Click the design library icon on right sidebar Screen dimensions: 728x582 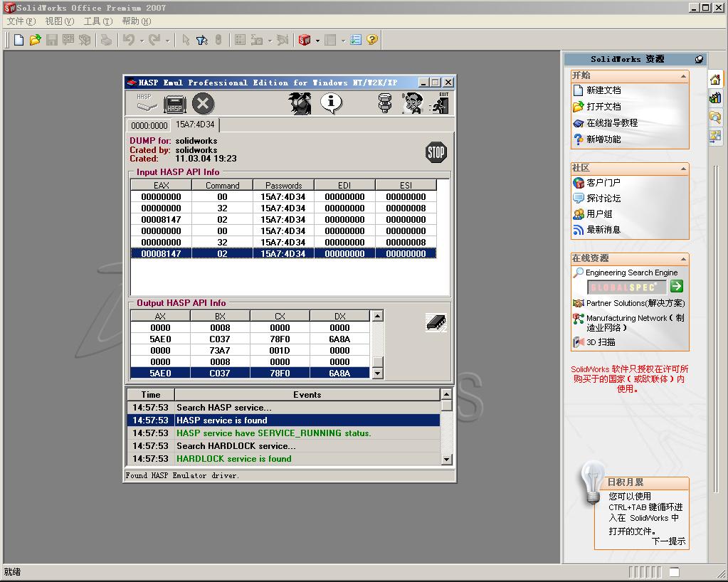click(715, 98)
